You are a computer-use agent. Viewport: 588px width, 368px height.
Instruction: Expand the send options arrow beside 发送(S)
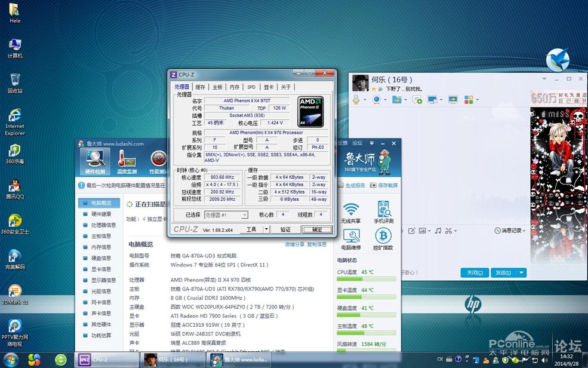point(521,273)
